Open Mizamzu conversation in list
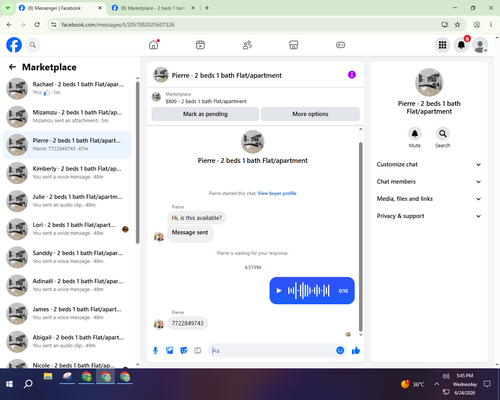500x400 pixels. [67, 117]
